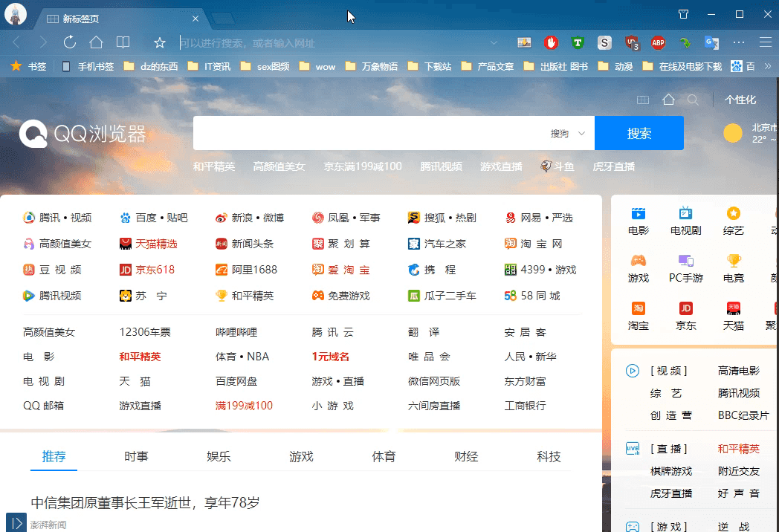
Task: Open the ABP ad blocker extension
Action: click(658, 42)
